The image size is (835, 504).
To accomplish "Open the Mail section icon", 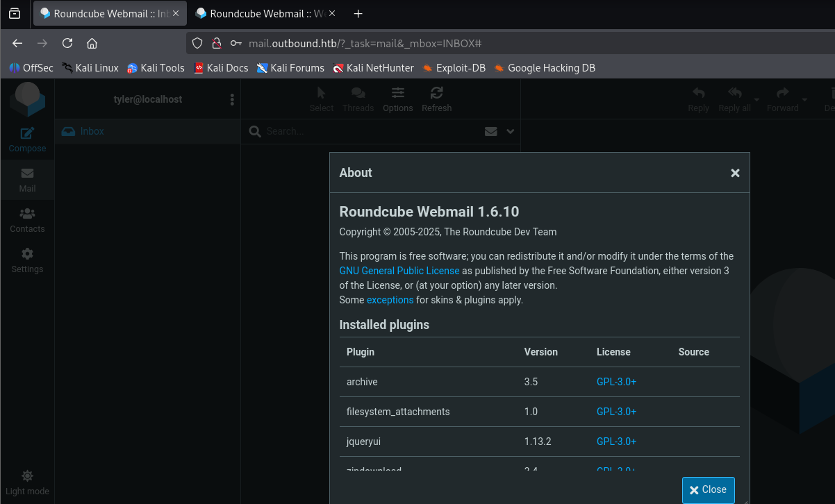I will point(27,180).
